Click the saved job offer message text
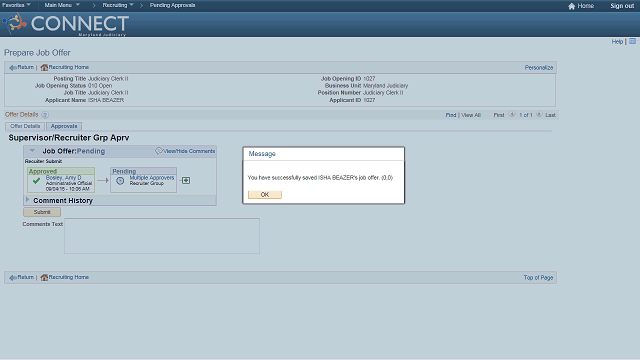Image resolution: width=640 pixels, height=360 pixels. click(320, 178)
